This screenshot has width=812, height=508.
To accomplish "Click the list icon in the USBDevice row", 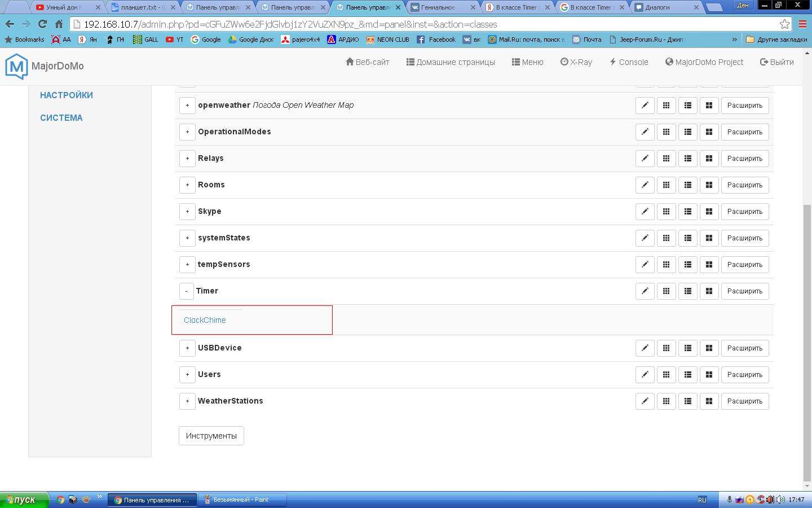I will [x=688, y=348].
